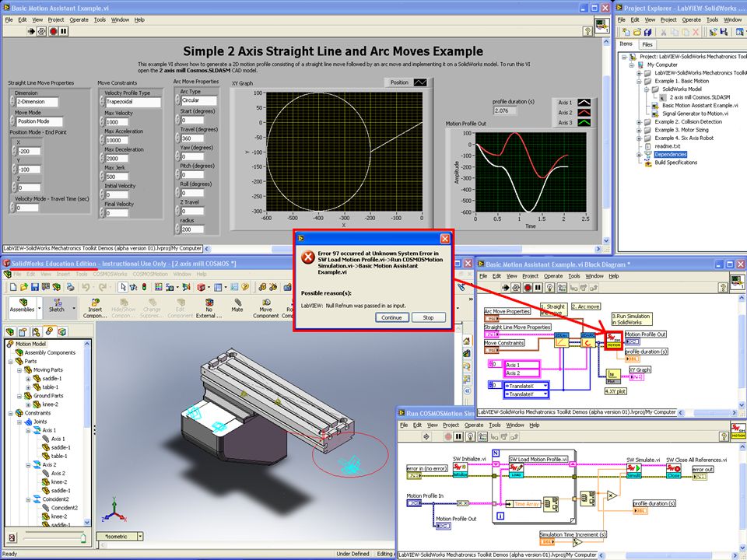747x560 pixels.
Task: Expand Example 2. Collision Detection in Project Explorer
Action: click(x=639, y=122)
